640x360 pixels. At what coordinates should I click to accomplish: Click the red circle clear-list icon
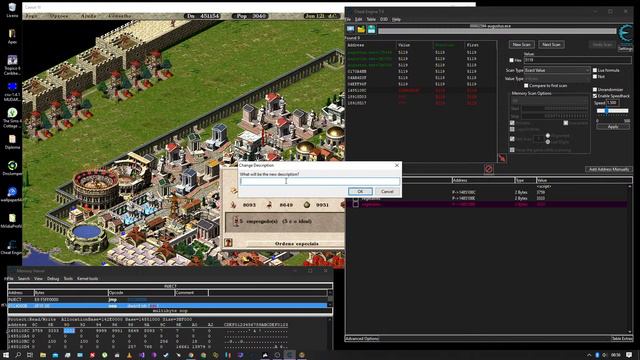coord(489,169)
